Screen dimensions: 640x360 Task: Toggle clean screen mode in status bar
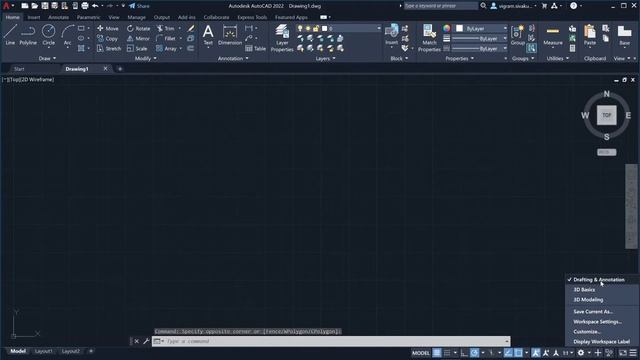[x=623, y=353]
